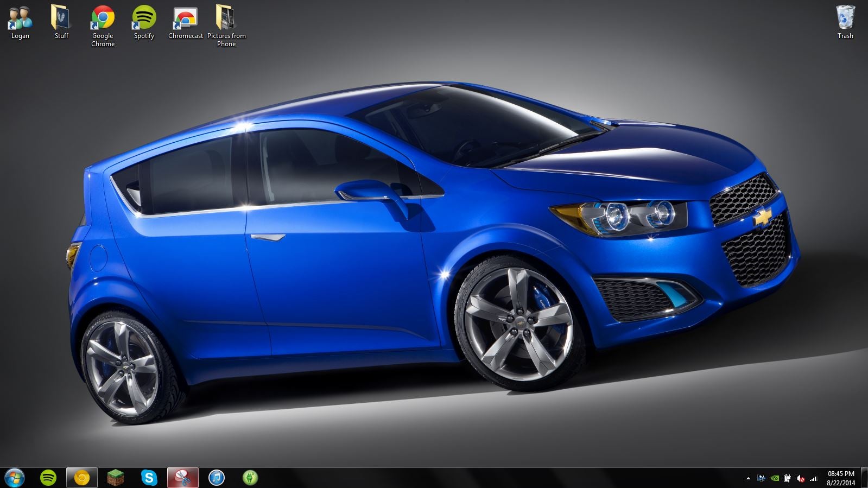The width and height of the screenshot is (868, 488).
Task: Open Spotify from the taskbar
Action: pos(48,478)
